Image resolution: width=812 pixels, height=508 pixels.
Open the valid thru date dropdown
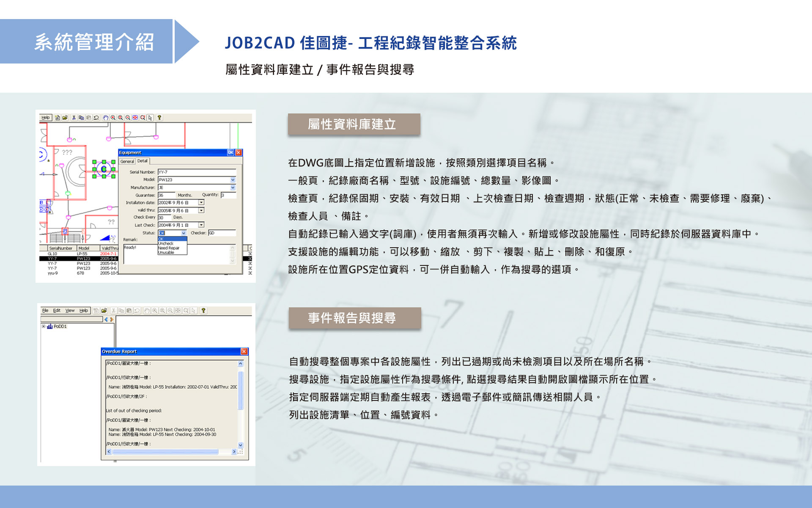point(201,210)
